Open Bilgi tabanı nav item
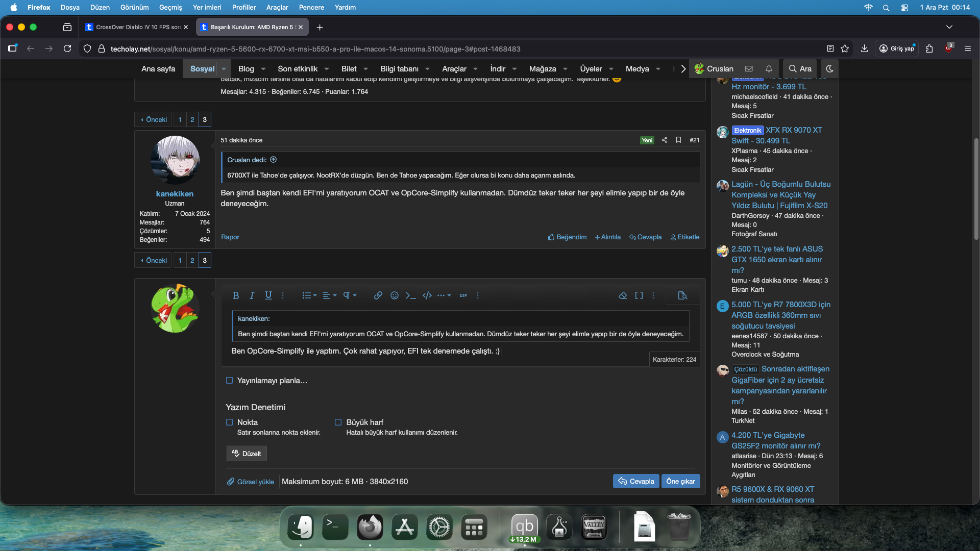Image resolution: width=980 pixels, height=551 pixels. 399,69
